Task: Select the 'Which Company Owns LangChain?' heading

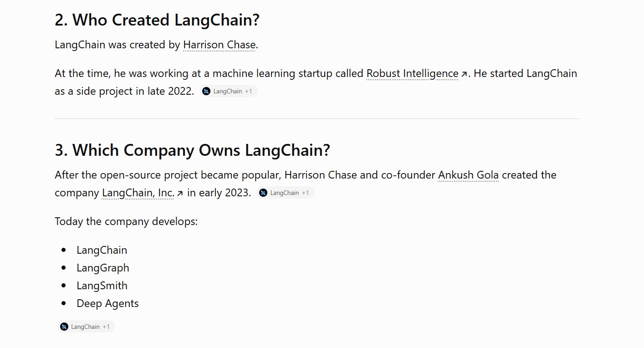Action: point(192,150)
